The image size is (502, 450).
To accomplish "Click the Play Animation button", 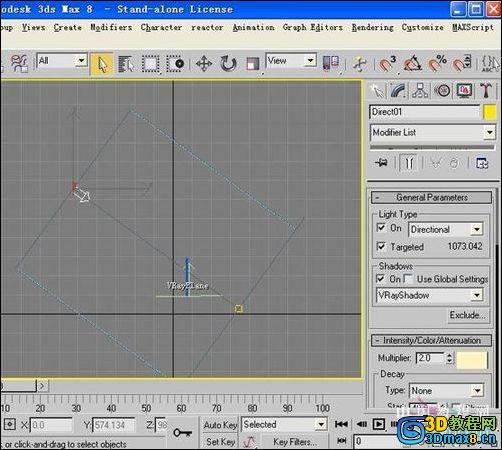I will [378, 424].
